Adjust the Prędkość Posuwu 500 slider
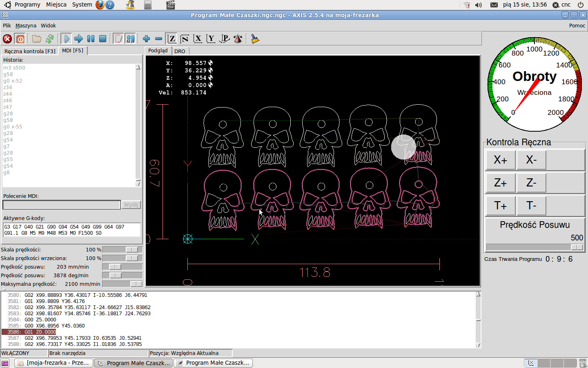Screen dimensions: 588x368 pos(535,247)
